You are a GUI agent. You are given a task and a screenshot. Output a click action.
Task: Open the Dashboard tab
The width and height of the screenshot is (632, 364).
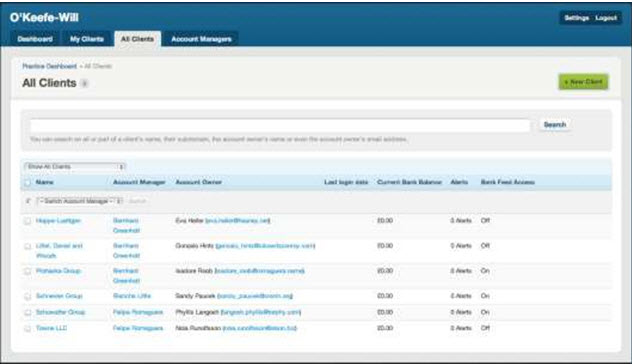click(x=35, y=39)
